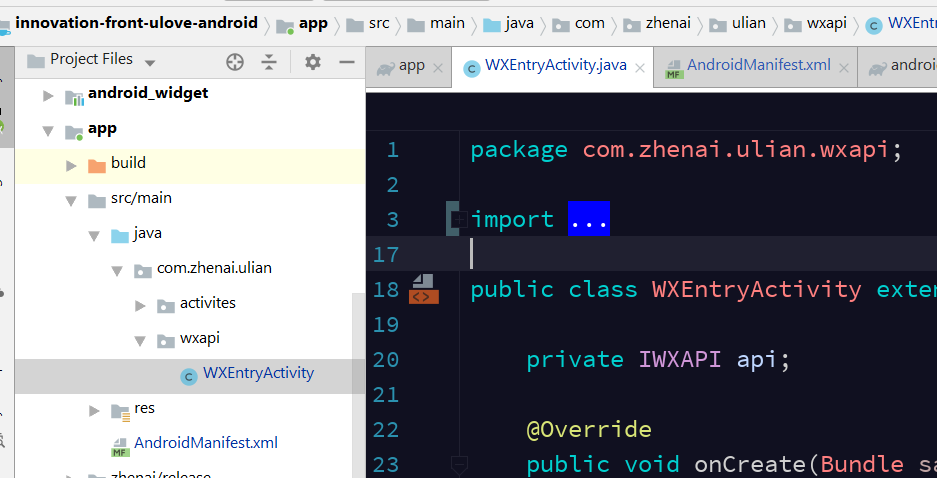Expand the activites package
Screen dimensions: 937x478
tap(140, 306)
